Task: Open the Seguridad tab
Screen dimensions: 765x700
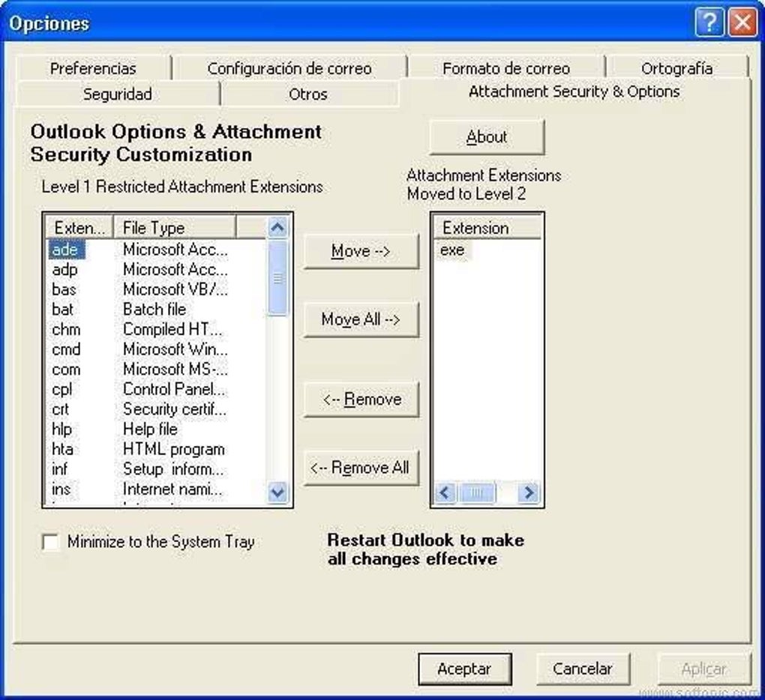Action: pos(118,94)
